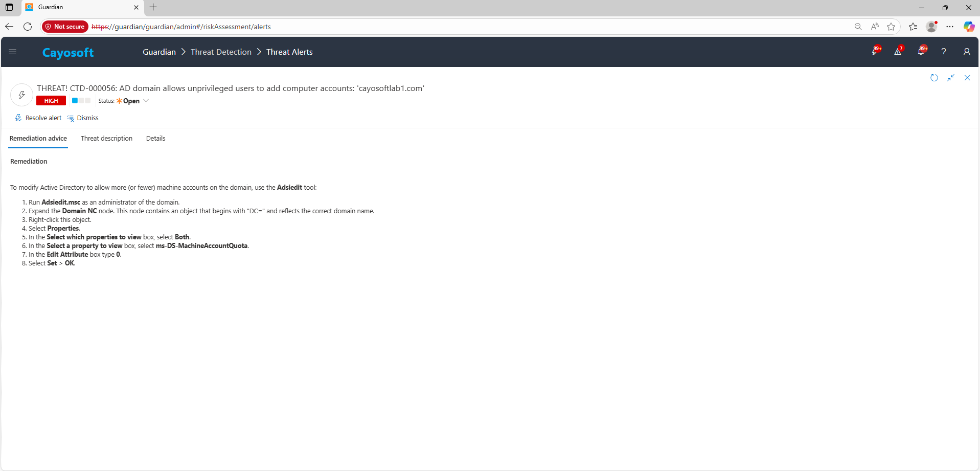Switch to the Details tab
The width and height of the screenshot is (980, 471).
click(x=155, y=139)
